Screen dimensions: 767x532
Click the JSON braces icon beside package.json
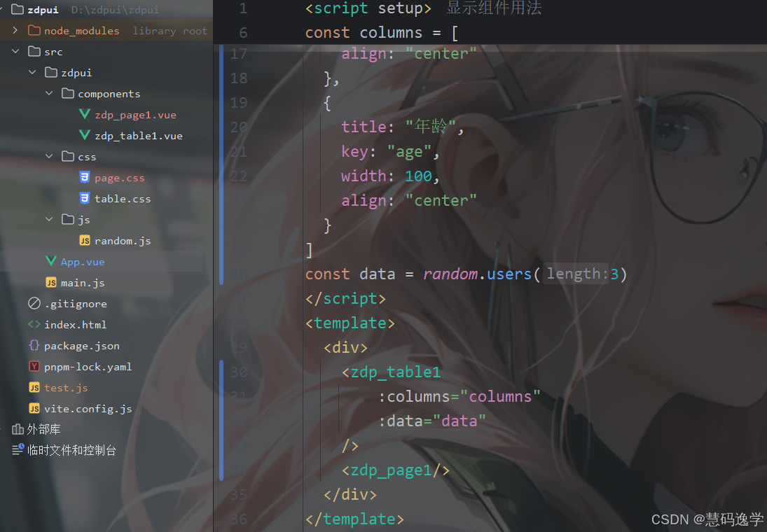tap(34, 345)
